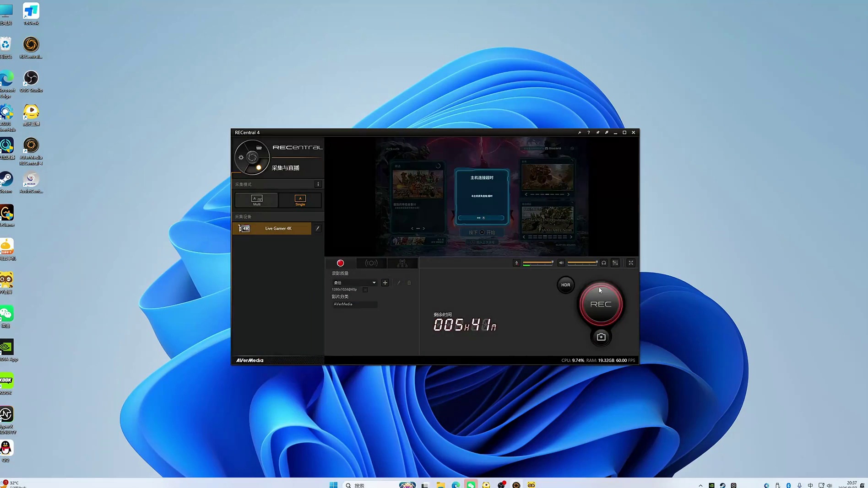The width and height of the screenshot is (868, 488).
Task: Open RECentral settings gear on the wheel
Action: 241,157
